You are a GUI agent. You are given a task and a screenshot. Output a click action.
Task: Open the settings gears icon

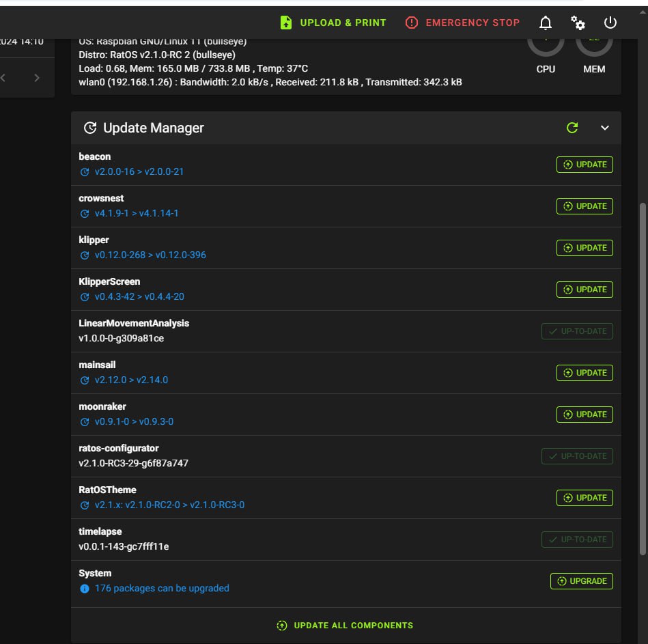[x=578, y=23]
